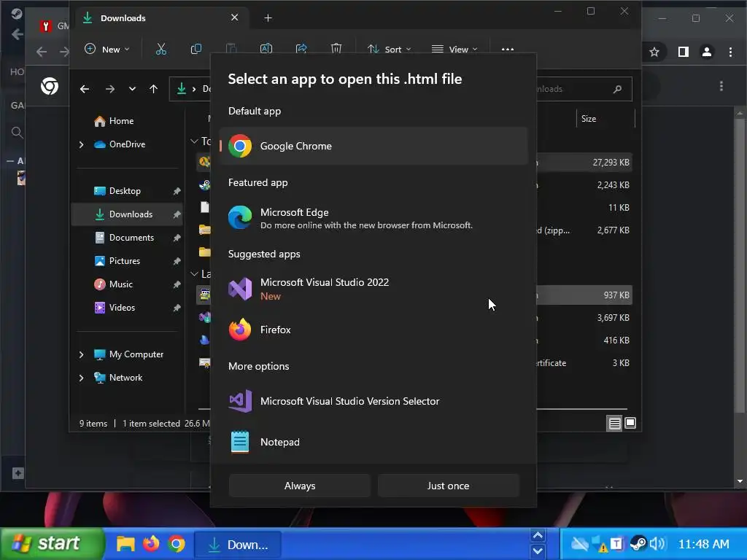Click the Delete trash icon

coord(336,49)
